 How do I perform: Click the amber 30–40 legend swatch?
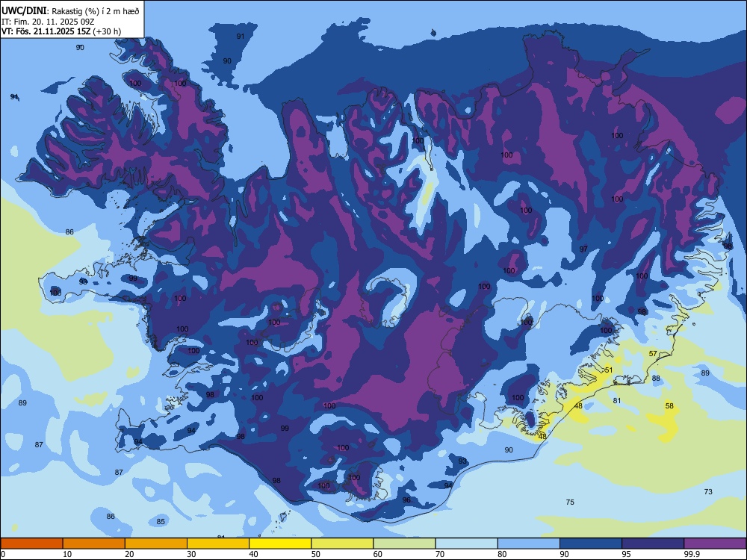tap(218, 544)
